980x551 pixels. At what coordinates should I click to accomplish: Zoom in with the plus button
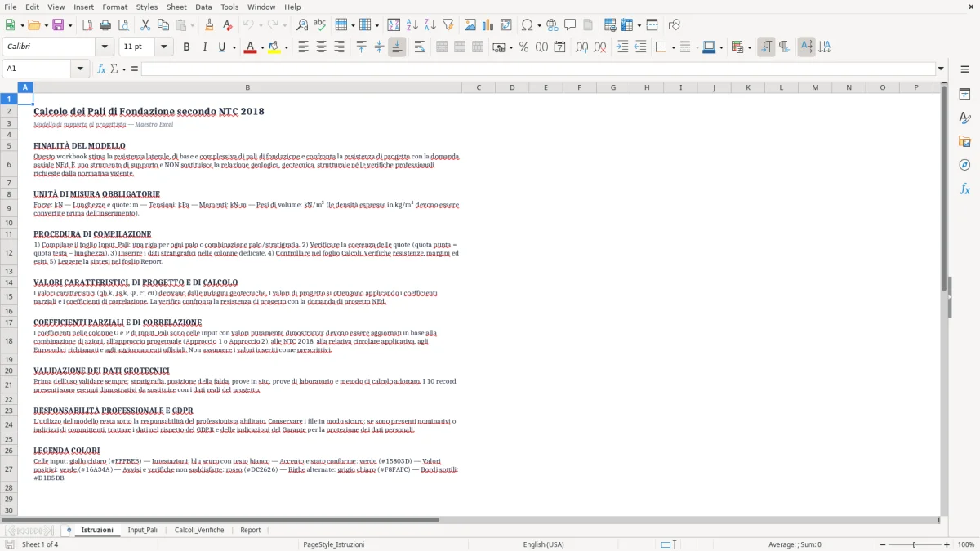point(947,544)
